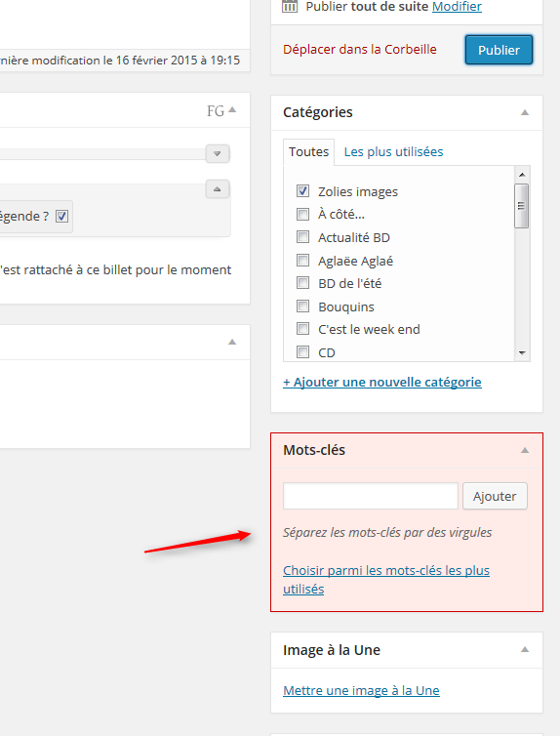The width and height of the screenshot is (560, 736).
Task: Collapse the empty panel below the FG box
Action: click(x=232, y=343)
